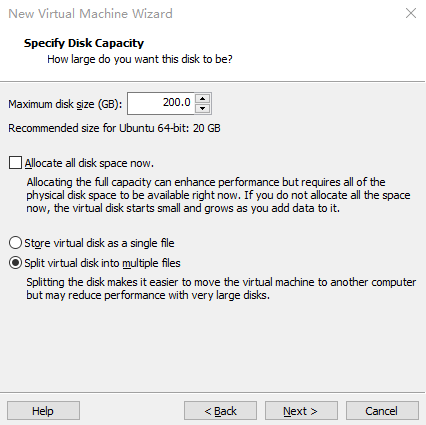Image resolution: width=426 pixels, height=425 pixels.
Task: Tick the Allocate all disk space checkbox box
Action: pyautogui.click(x=15, y=163)
